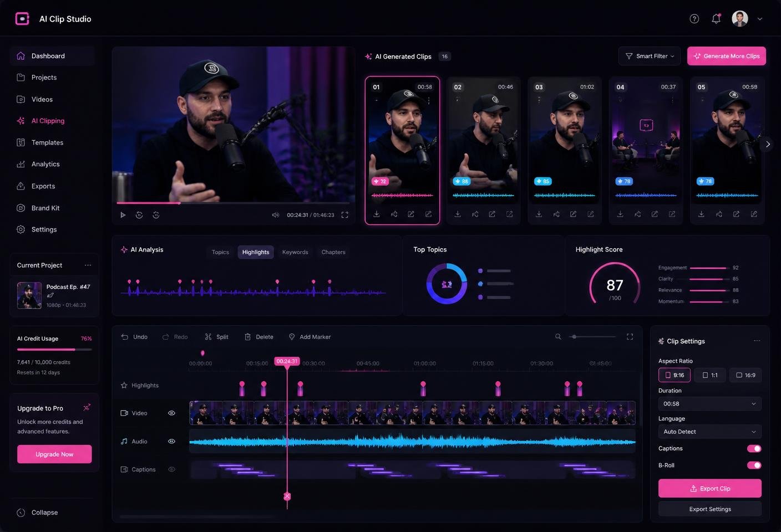
Task: Select the 16:9 aspect ratio
Action: point(745,375)
